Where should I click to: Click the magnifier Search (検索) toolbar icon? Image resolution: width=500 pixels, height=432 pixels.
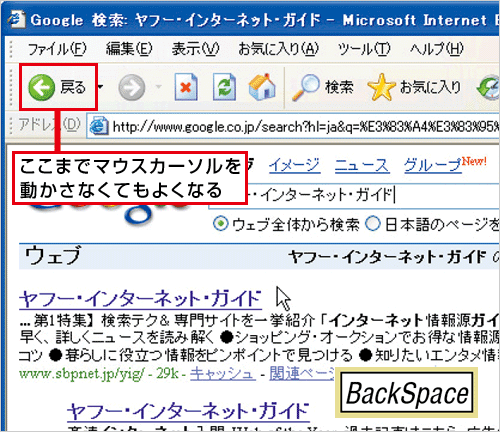coord(305,87)
